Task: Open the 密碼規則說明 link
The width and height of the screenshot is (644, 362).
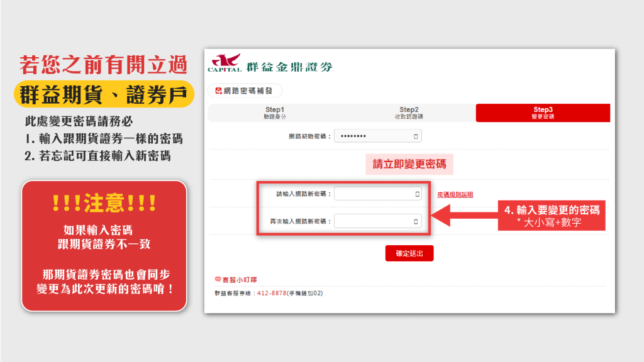Action: tap(455, 195)
